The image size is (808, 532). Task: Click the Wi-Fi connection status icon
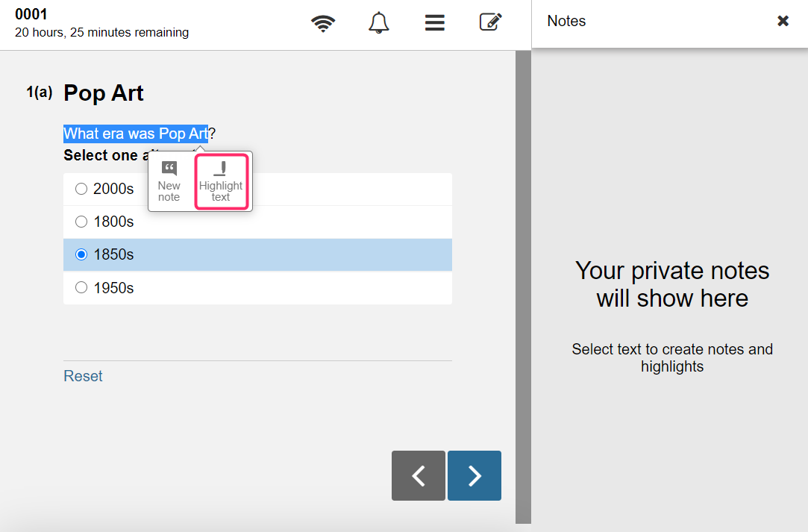click(x=323, y=23)
